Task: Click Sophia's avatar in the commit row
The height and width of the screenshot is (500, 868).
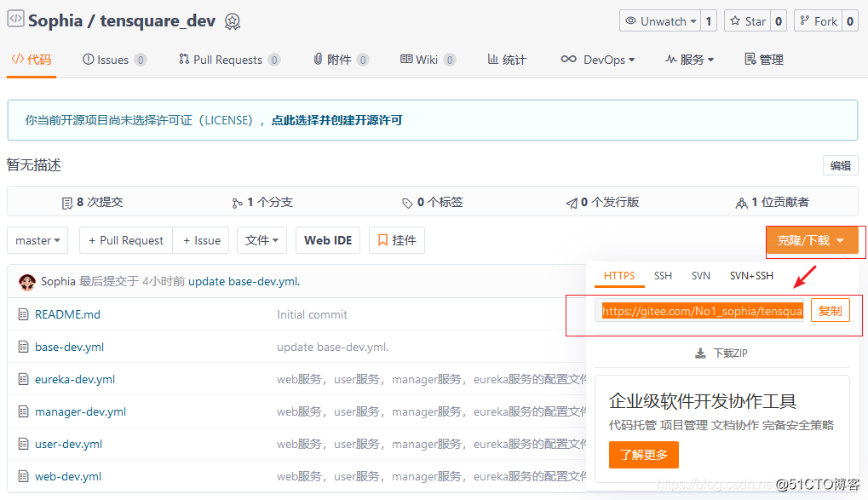Action: (27, 282)
